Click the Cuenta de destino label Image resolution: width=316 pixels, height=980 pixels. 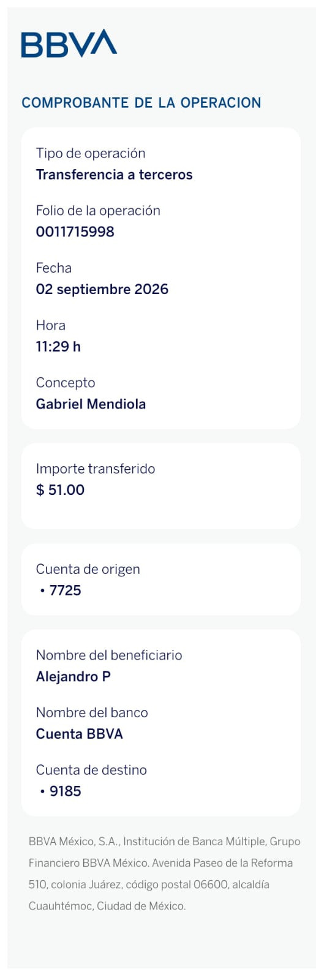click(91, 770)
